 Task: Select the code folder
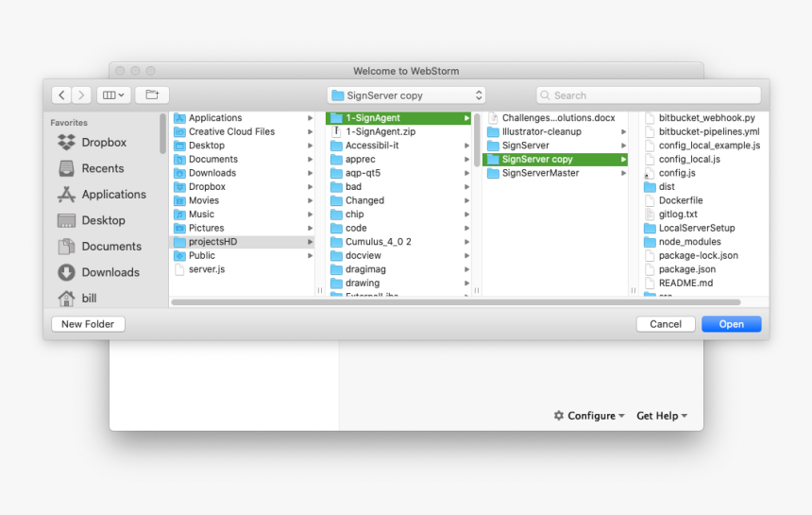click(x=398, y=228)
